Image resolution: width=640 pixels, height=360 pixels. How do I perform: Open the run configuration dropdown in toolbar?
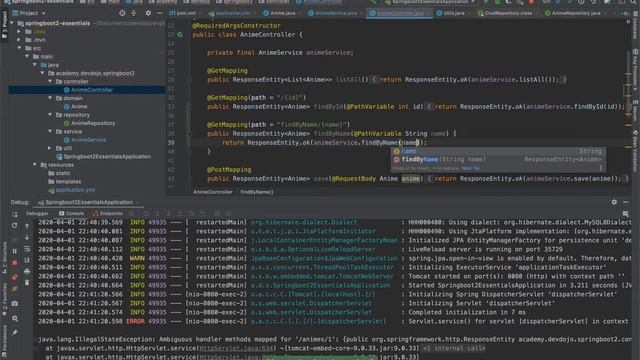[x=431, y=2]
